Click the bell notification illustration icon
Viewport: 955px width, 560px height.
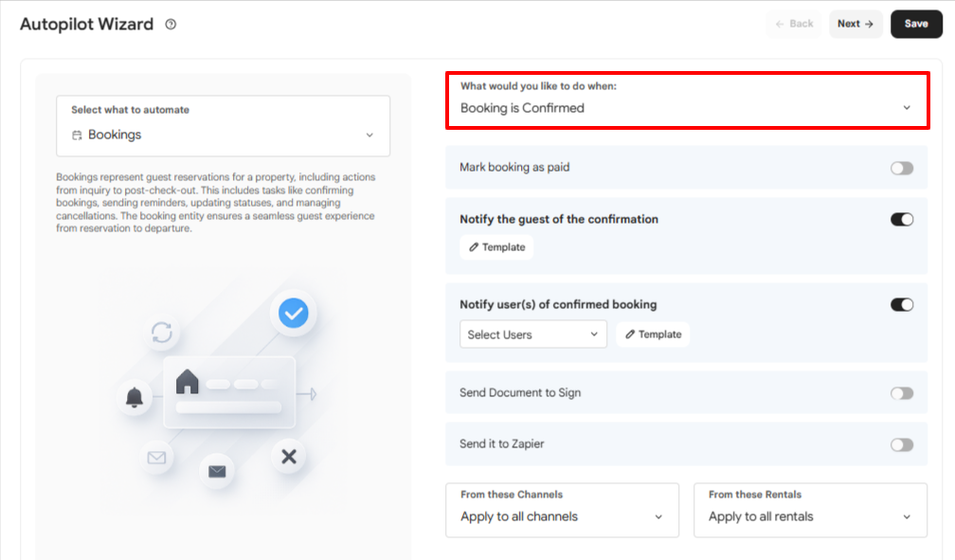[134, 397]
